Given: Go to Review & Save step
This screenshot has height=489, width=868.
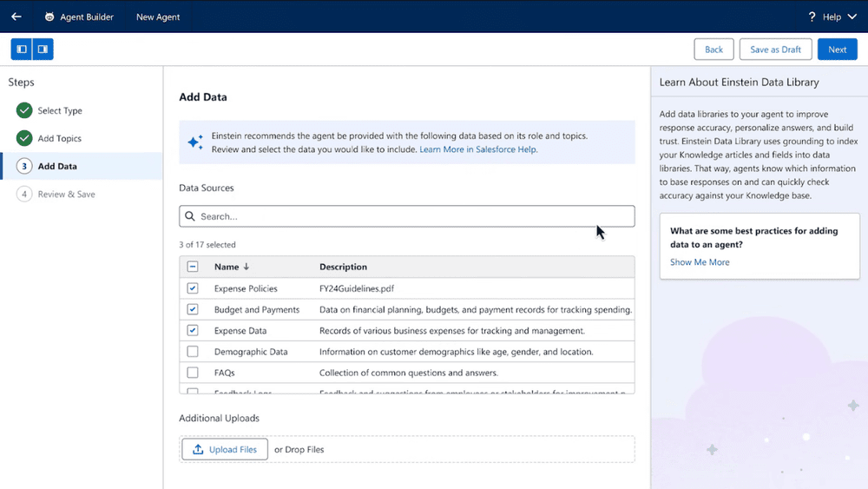Looking at the screenshot, I should coord(67,195).
